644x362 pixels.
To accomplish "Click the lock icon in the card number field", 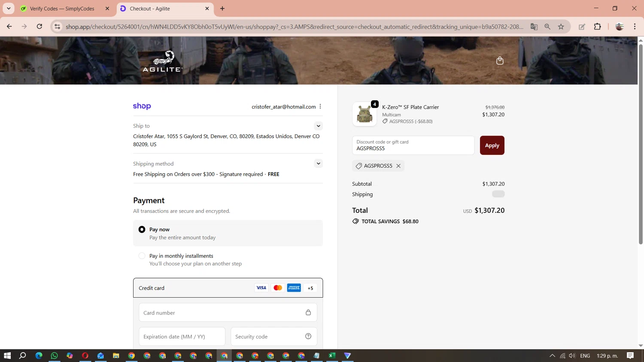I will [308, 312].
